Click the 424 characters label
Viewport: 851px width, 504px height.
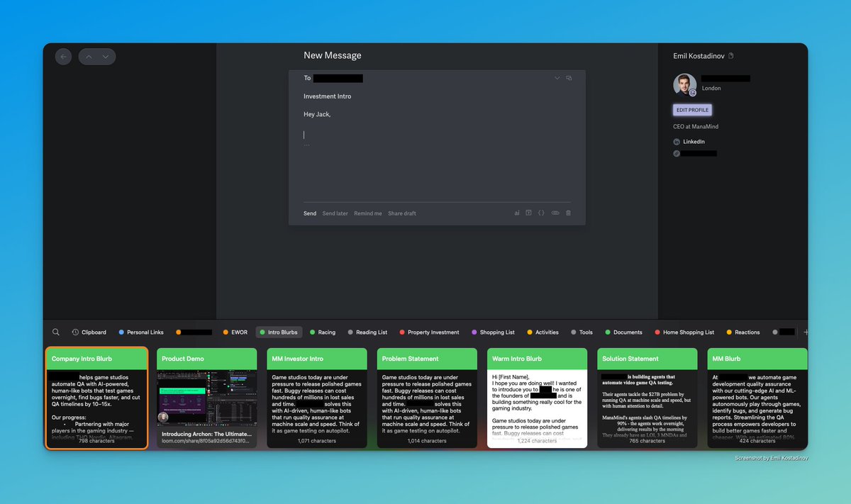[757, 441]
